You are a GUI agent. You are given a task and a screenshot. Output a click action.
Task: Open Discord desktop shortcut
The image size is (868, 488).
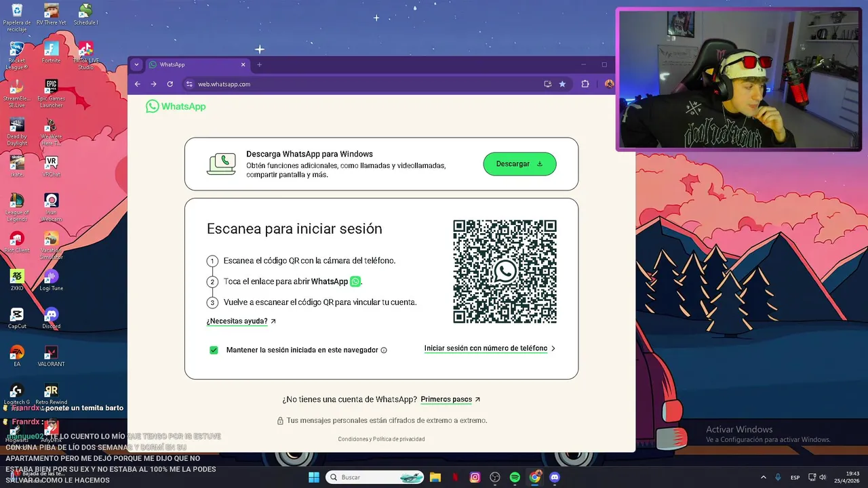coord(51,318)
